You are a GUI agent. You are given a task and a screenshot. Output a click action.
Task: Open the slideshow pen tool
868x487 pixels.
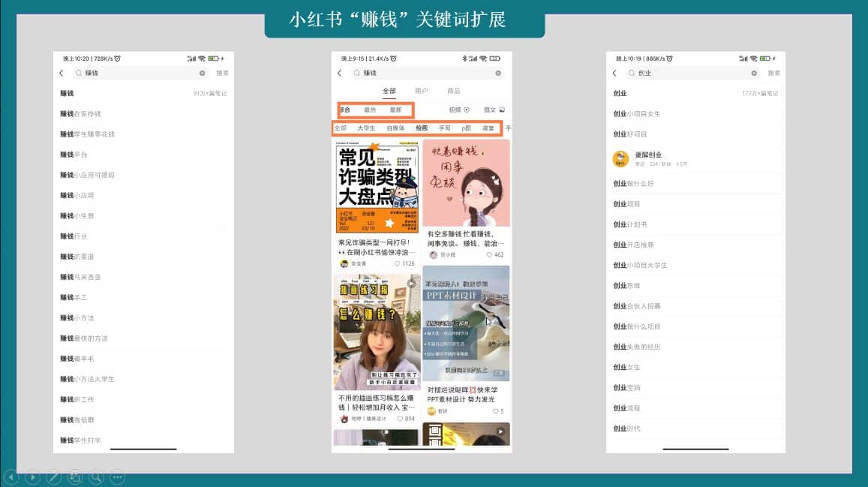coord(54,476)
